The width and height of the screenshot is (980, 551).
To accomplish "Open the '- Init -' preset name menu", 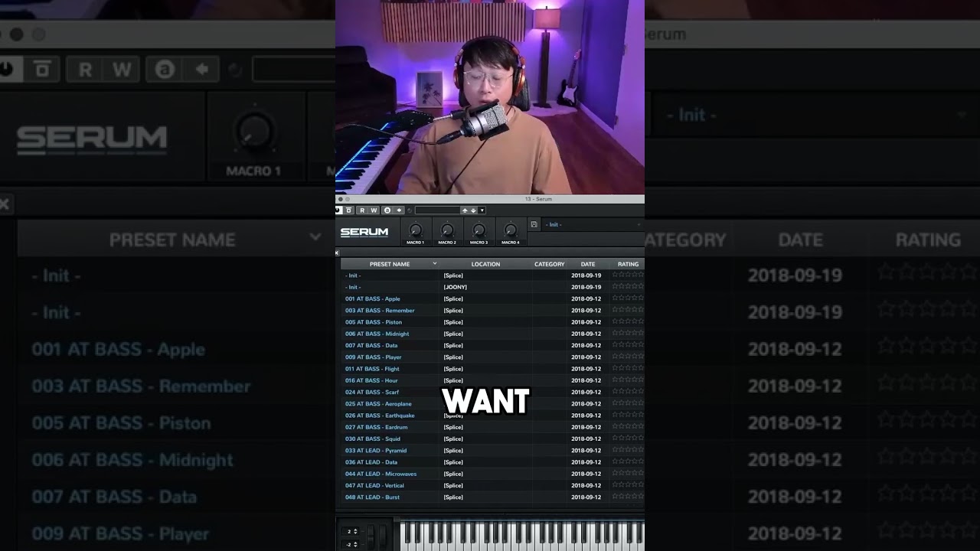I will point(593,224).
